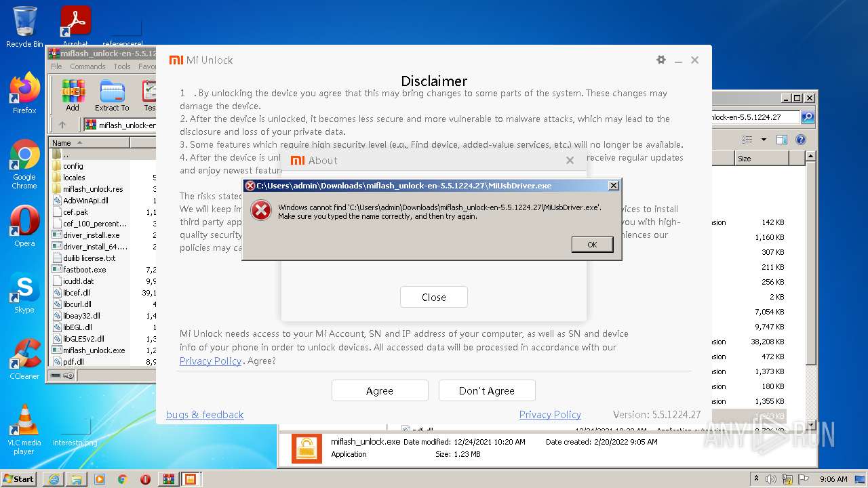
Task: Open Windows Media Player taskbar icon
Action: click(x=100, y=479)
